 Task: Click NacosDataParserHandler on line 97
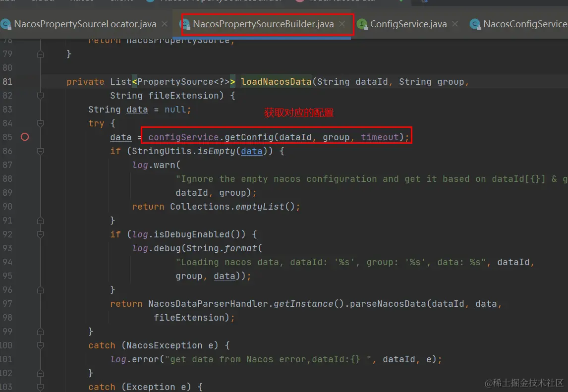pyautogui.click(x=208, y=304)
